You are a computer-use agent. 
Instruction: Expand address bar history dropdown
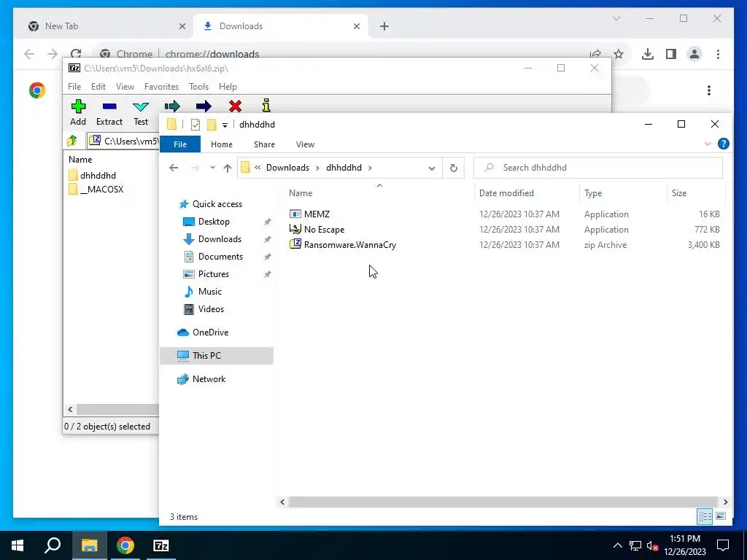(432, 168)
